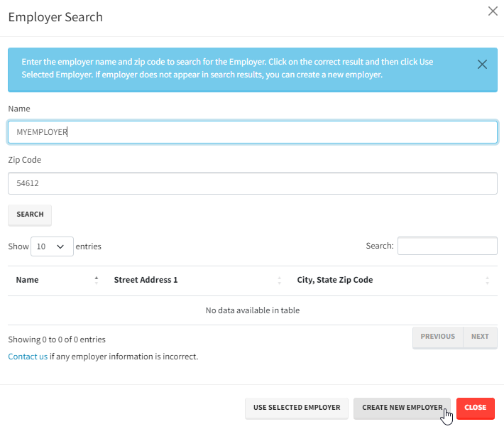The image size is (504, 429).
Task: Click the sort arrows in the Name column
Action: [96, 280]
